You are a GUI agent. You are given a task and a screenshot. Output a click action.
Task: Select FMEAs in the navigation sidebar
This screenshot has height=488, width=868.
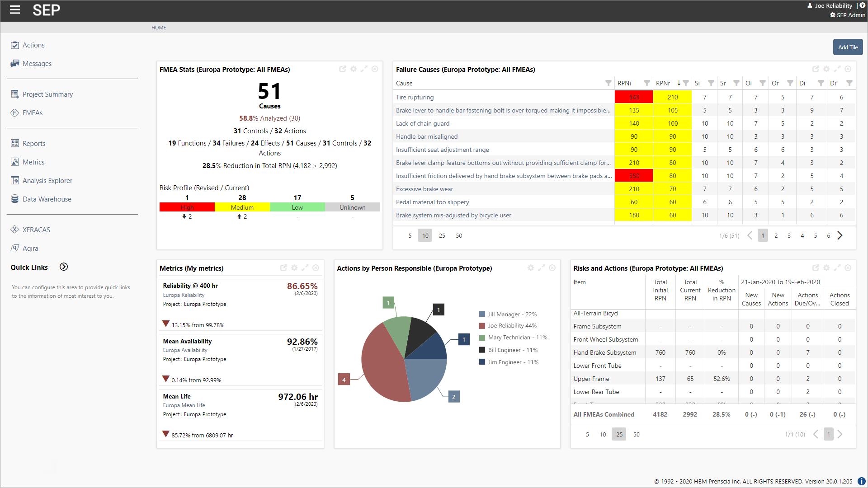(32, 113)
